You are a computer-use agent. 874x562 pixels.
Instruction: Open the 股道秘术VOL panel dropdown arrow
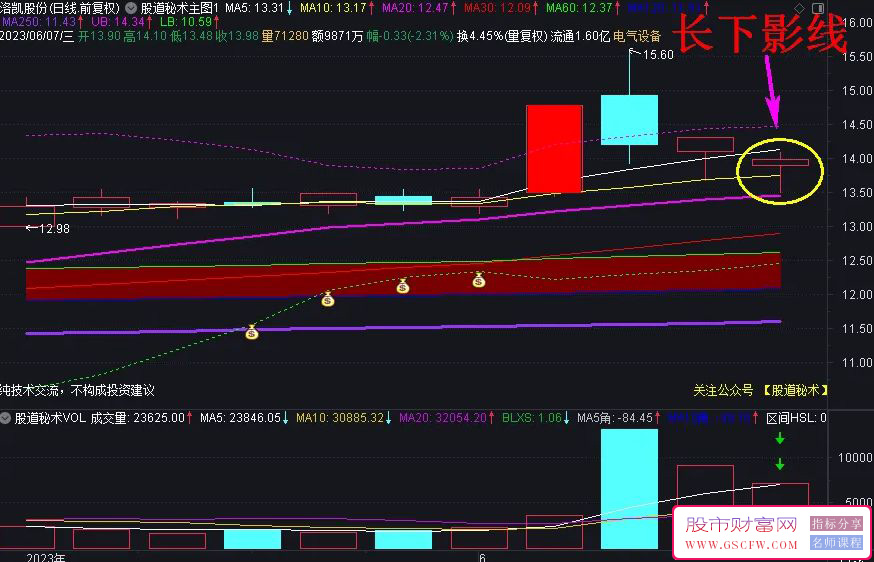pyautogui.click(x=6, y=417)
